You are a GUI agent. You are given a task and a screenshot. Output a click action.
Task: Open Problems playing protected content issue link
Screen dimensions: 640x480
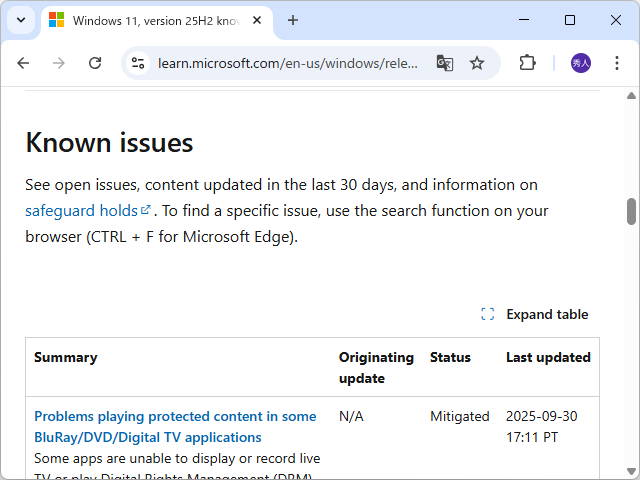click(175, 427)
